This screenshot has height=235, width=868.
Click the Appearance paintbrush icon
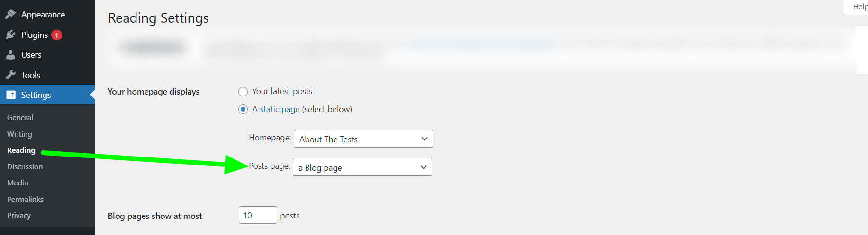click(x=10, y=15)
